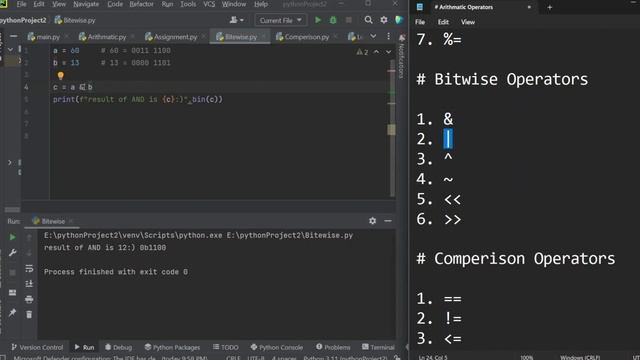Open the Notifications sidebar bell
The height and width of the screenshot is (360, 640).
tap(401, 38)
